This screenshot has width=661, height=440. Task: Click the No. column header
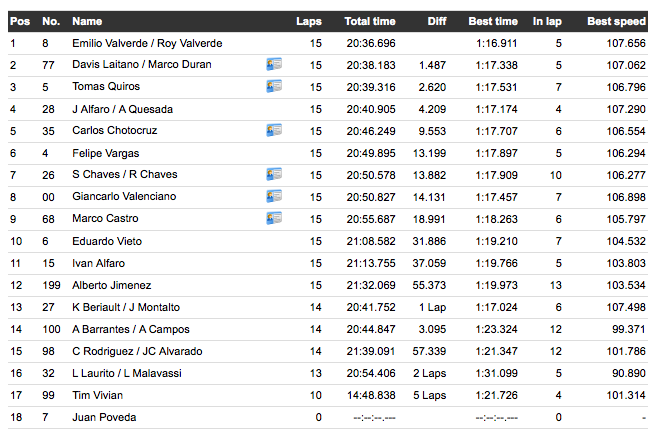point(48,21)
